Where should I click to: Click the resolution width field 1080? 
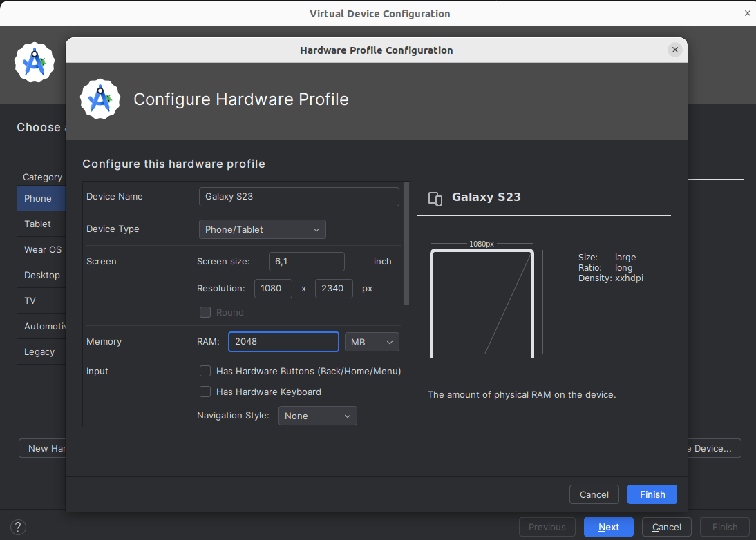tap(273, 289)
